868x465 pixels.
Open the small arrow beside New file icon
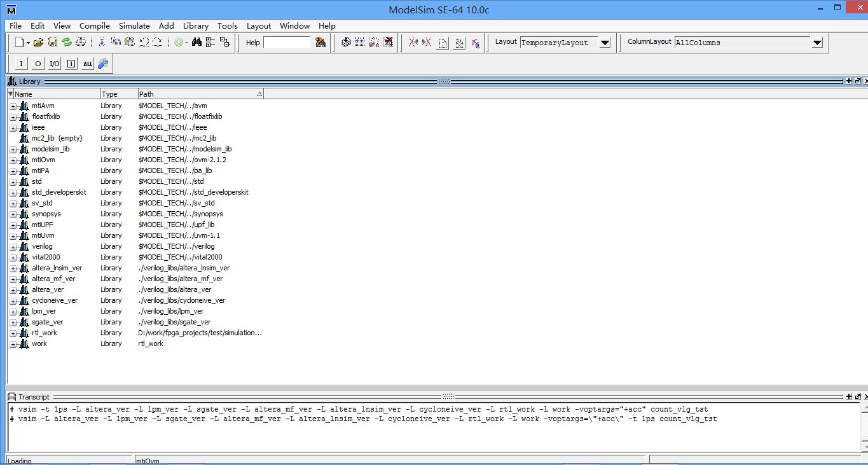29,43
